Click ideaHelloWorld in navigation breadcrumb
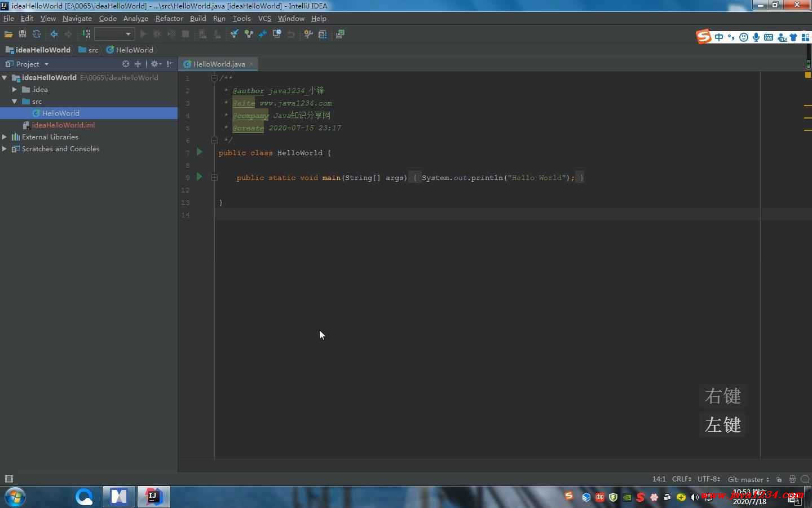 tap(38, 50)
